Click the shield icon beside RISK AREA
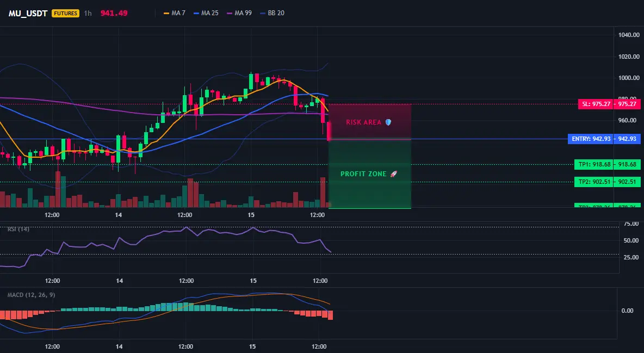This screenshot has width=644, height=353. pyautogui.click(x=388, y=122)
